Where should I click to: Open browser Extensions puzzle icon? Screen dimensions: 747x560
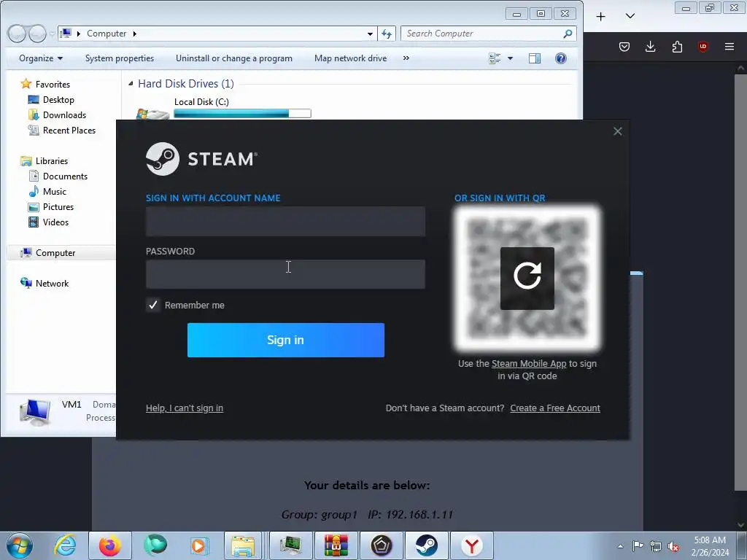(x=677, y=47)
